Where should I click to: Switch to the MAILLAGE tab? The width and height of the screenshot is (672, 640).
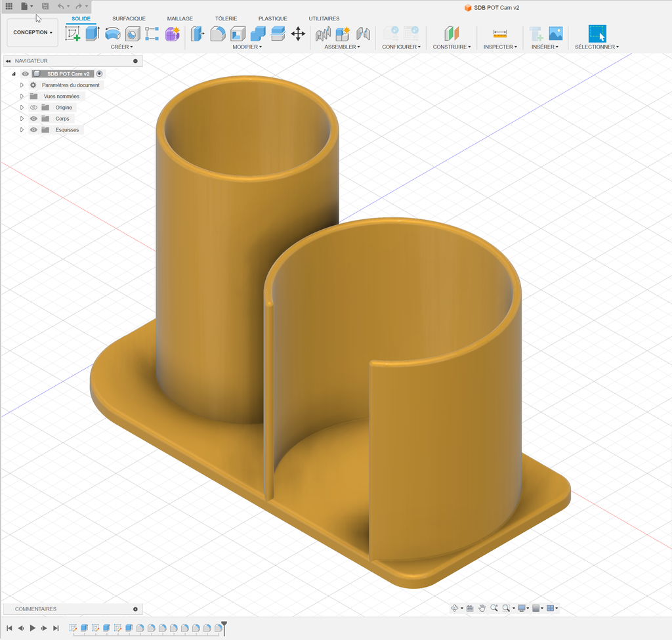point(180,18)
